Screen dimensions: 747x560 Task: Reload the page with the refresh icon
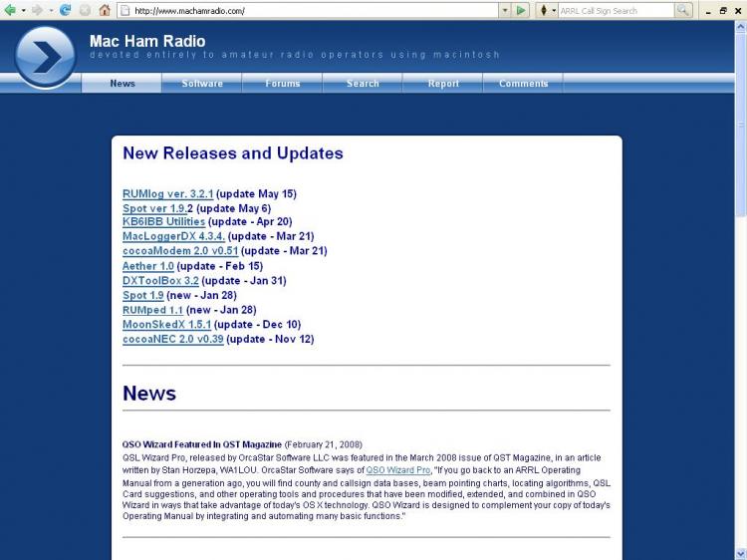click(x=66, y=10)
